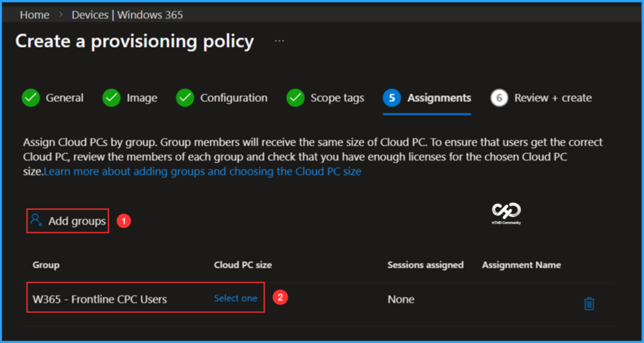Click the None value under Sessions assigned
The image size is (644, 343).
pos(401,300)
